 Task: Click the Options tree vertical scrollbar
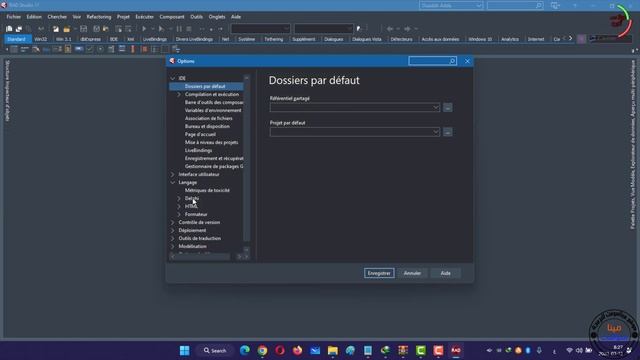246,163
